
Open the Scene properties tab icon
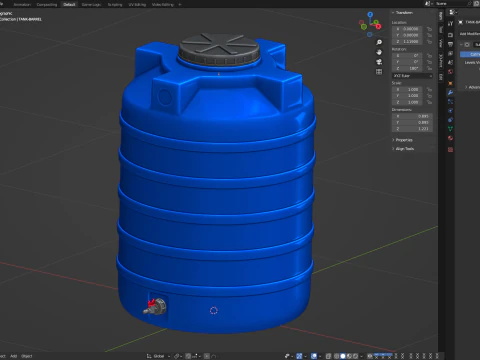pos(450,62)
